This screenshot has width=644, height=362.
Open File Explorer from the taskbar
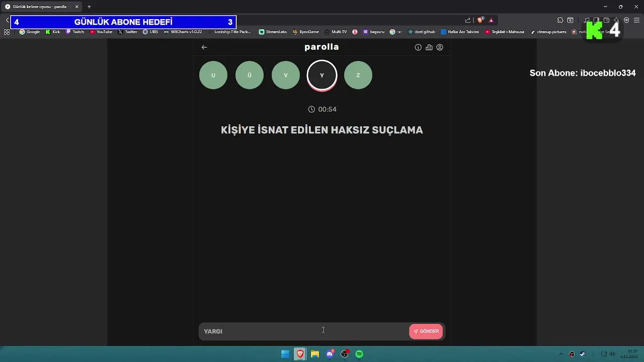[315, 354]
